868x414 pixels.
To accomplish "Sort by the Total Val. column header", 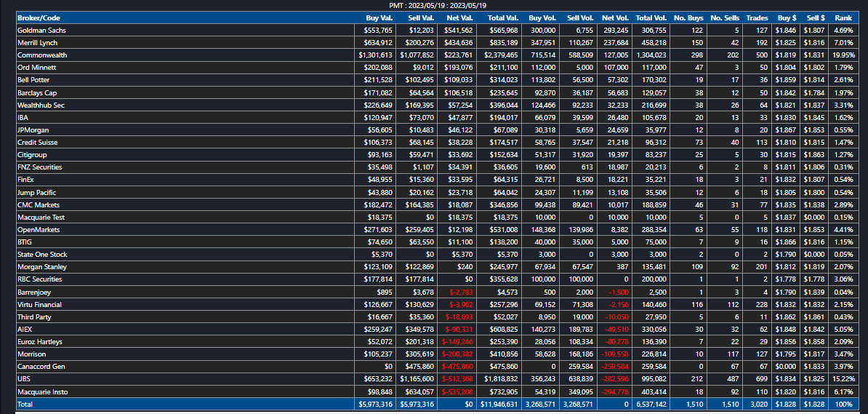I will click(x=502, y=17).
